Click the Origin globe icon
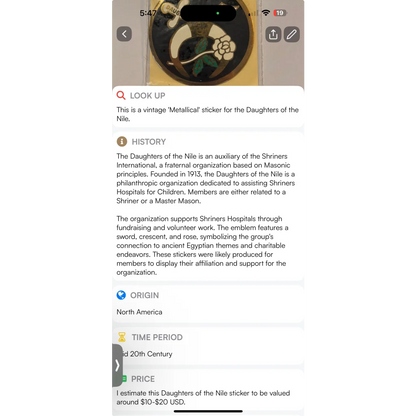Viewport: 416px width, 416px height. [x=121, y=295]
